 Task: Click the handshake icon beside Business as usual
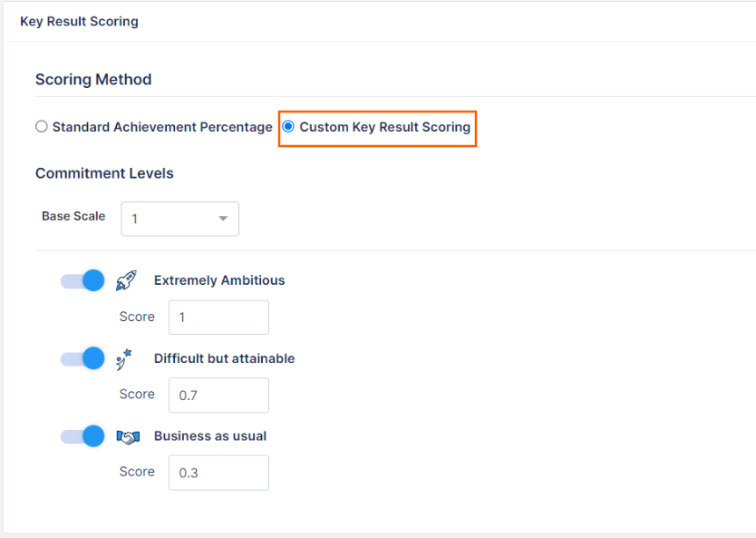click(x=127, y=436)
